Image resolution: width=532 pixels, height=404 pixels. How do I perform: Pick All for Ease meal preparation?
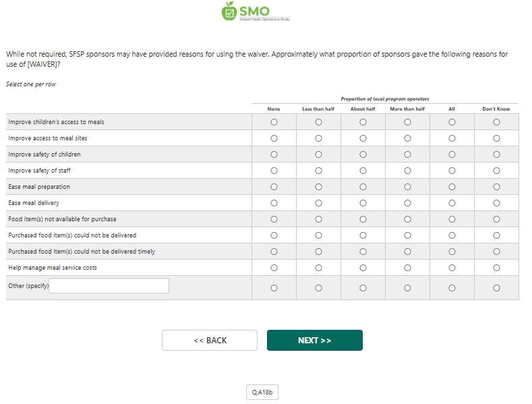[452, 187]
